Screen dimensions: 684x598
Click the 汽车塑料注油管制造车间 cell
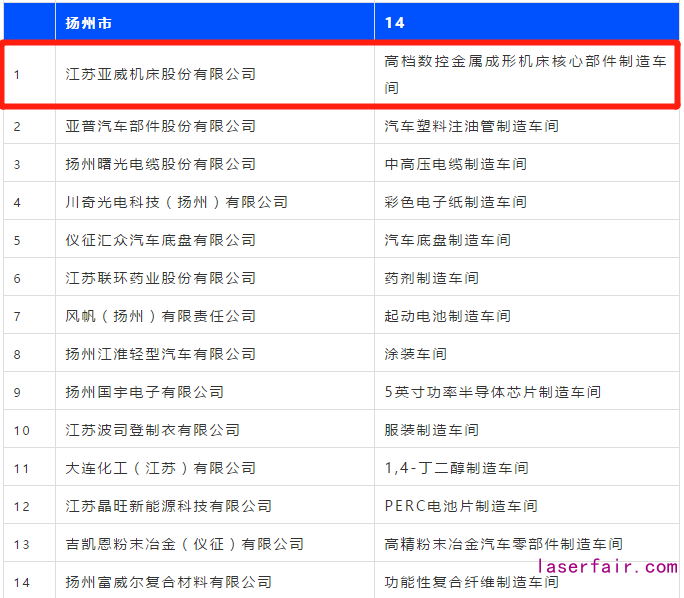pos(471,126)
